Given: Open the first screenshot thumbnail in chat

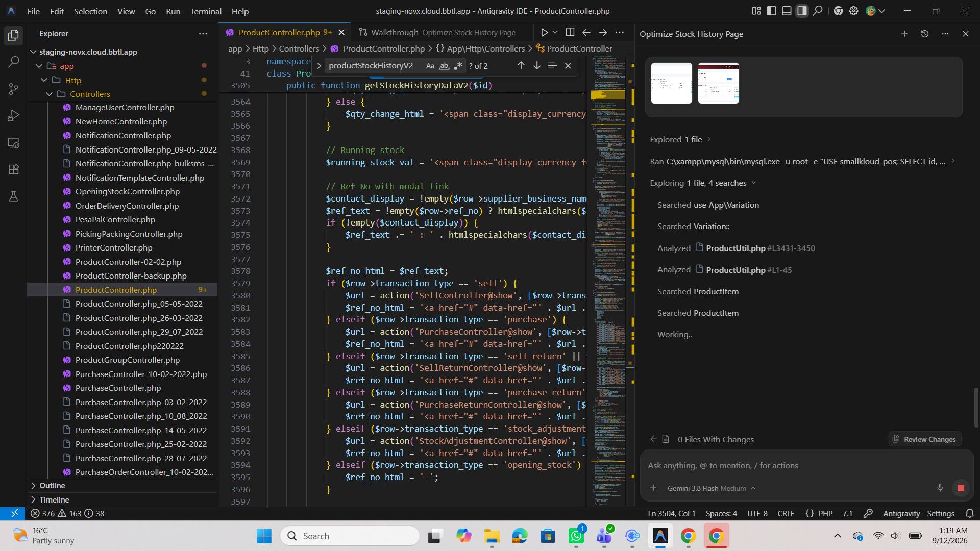Looking at the screenshot, I should point(672,83).
